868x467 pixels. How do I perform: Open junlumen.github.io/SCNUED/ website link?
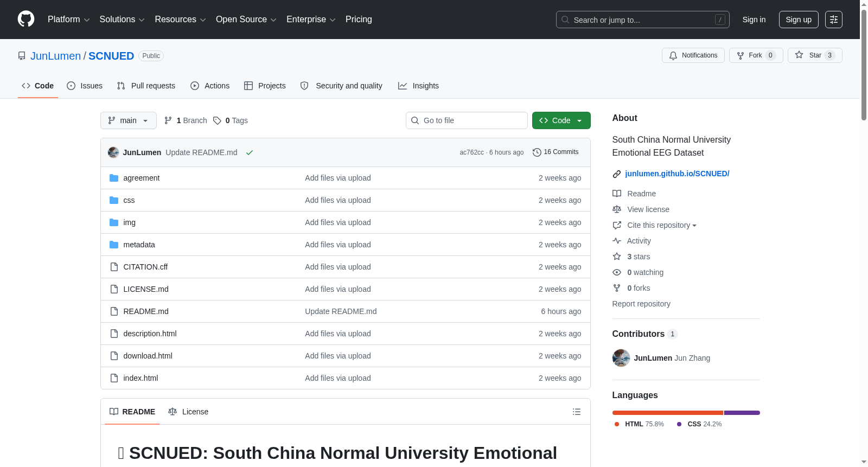[677, 174]
